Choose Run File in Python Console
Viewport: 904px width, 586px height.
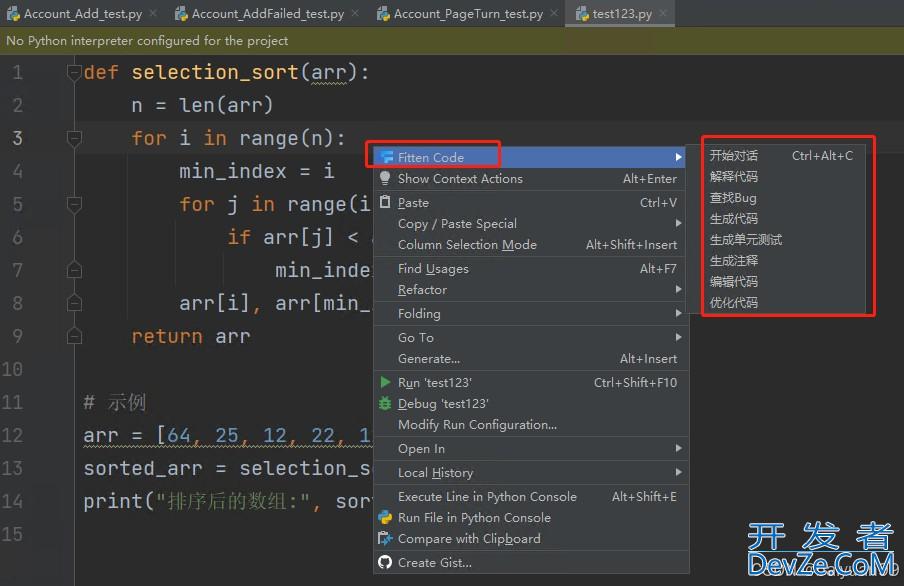(529, 517)
